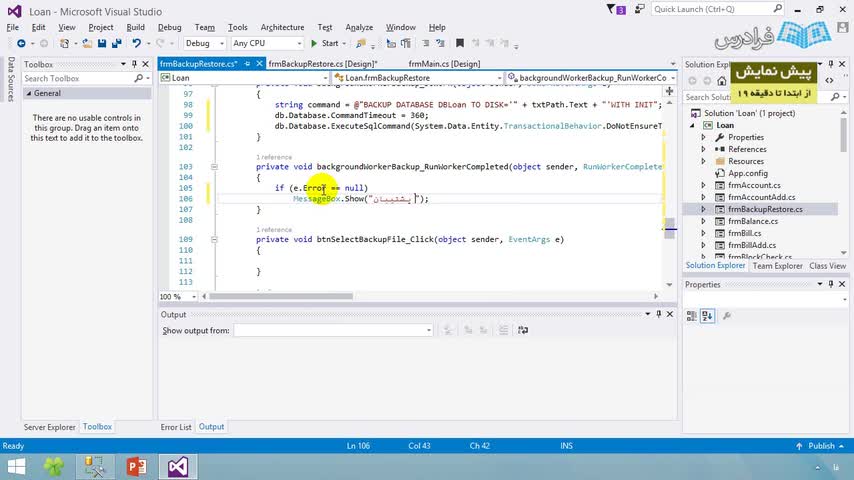Click the Uncomment selected lines icon
Image resolution: width=854 pixels, height=480 pixels.
(440, 43)
